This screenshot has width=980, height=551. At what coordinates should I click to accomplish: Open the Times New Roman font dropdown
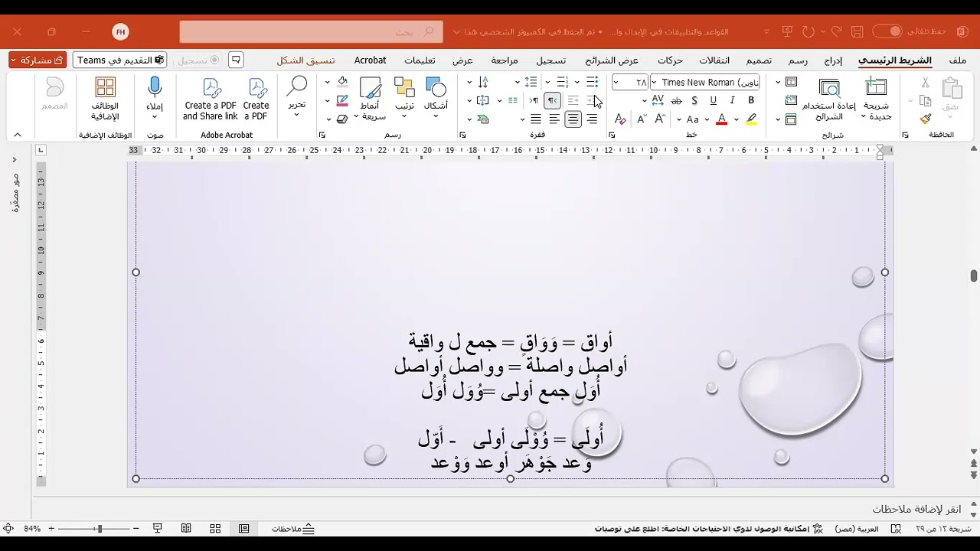[x=654, y=82]
